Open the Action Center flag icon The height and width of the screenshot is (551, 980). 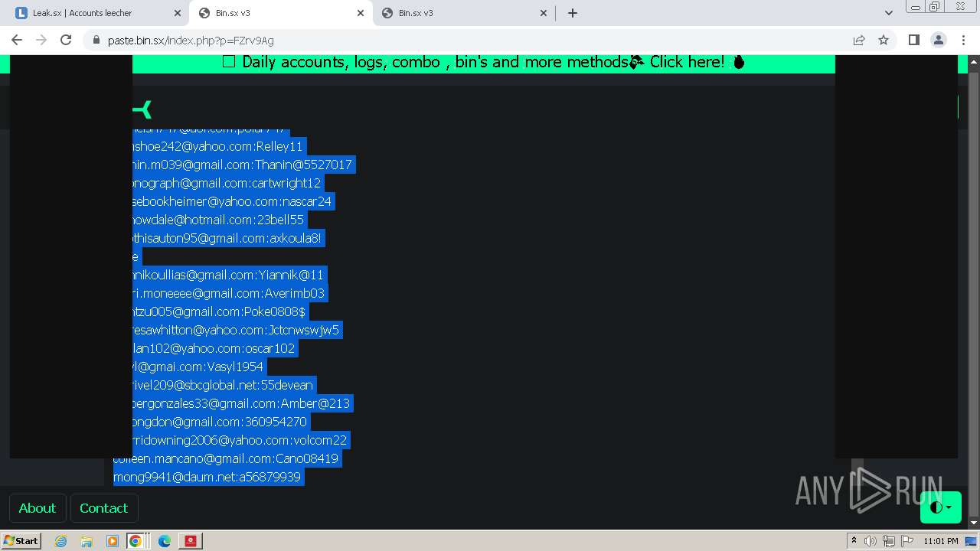click(x=907, y=541)
